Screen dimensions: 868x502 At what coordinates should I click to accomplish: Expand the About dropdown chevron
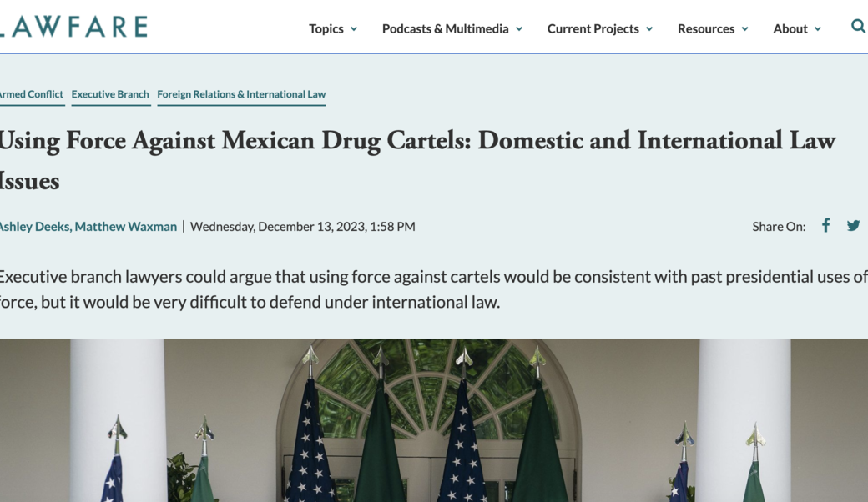[818, 29]
